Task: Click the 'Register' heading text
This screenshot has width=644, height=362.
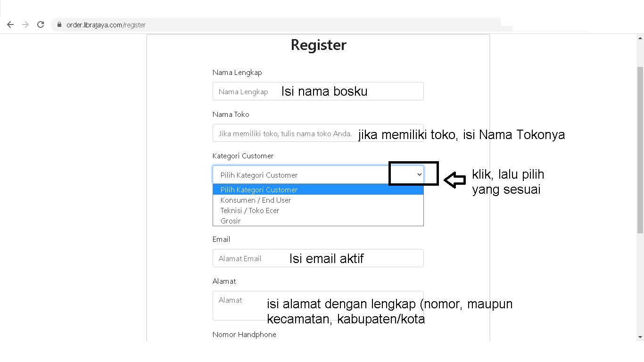Action: (x=318, y=45)
